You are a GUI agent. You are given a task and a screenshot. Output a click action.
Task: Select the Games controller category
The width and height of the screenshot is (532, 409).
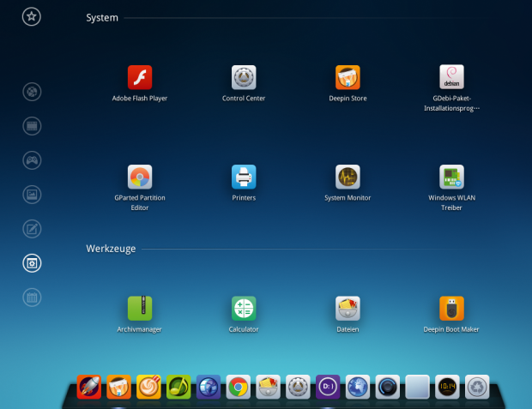coord(32,160)
